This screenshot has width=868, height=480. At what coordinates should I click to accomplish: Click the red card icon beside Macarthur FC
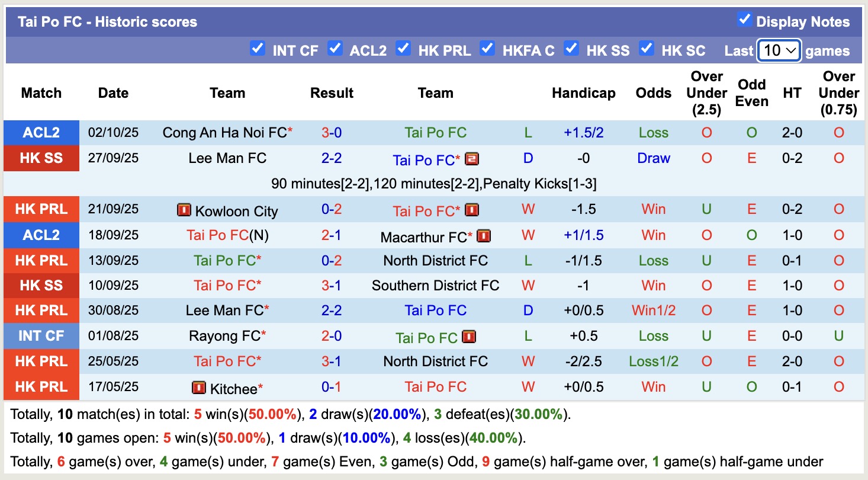tap(484, 235)
